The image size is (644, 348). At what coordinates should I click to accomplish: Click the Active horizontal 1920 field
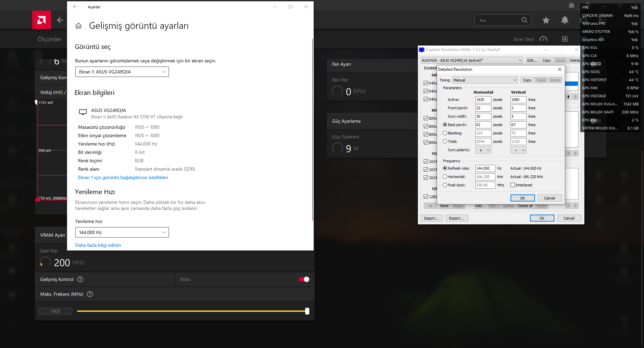click(x=483, y=100)
